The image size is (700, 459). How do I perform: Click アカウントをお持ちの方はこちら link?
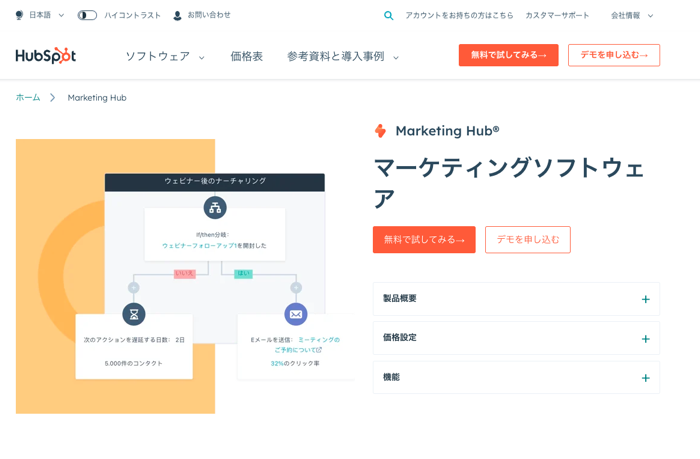[x=459, y=16]
